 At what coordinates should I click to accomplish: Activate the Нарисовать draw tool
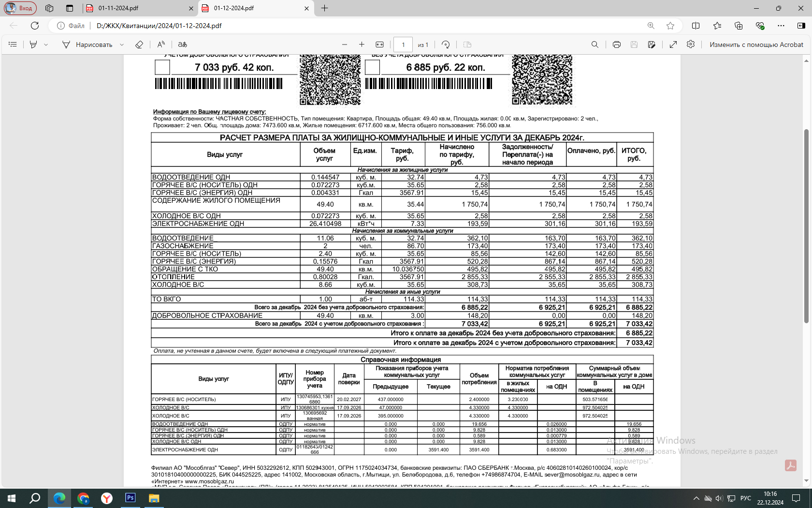[87, 45]
